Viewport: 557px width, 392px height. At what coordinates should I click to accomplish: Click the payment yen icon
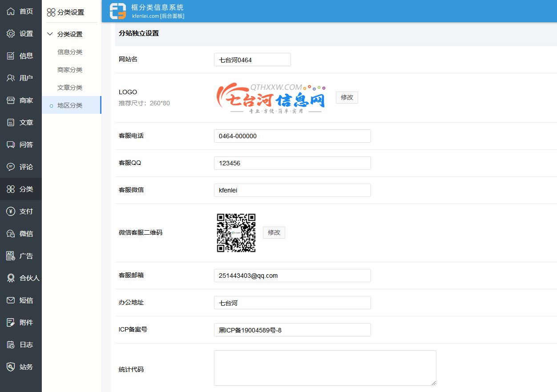pyautogui.click(x=11, y=212)
